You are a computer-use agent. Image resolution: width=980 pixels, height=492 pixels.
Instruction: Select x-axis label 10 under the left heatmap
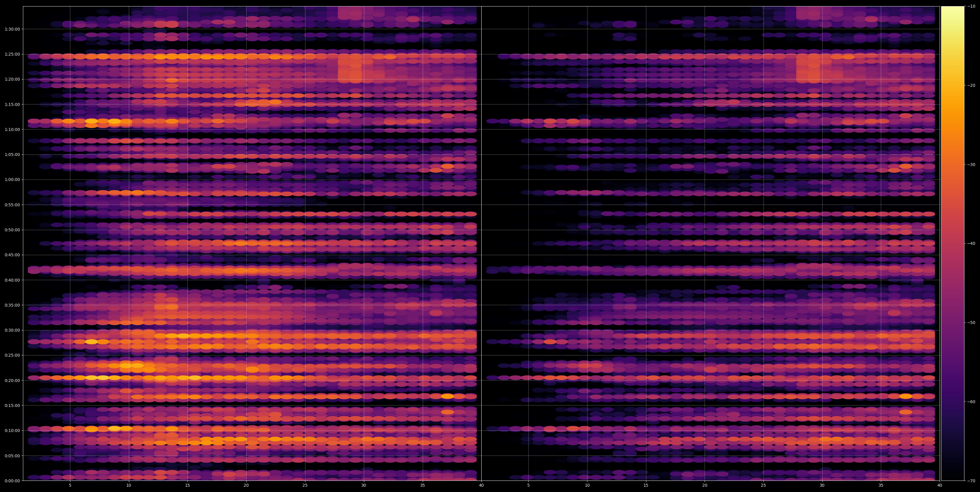tap(129, 486)
